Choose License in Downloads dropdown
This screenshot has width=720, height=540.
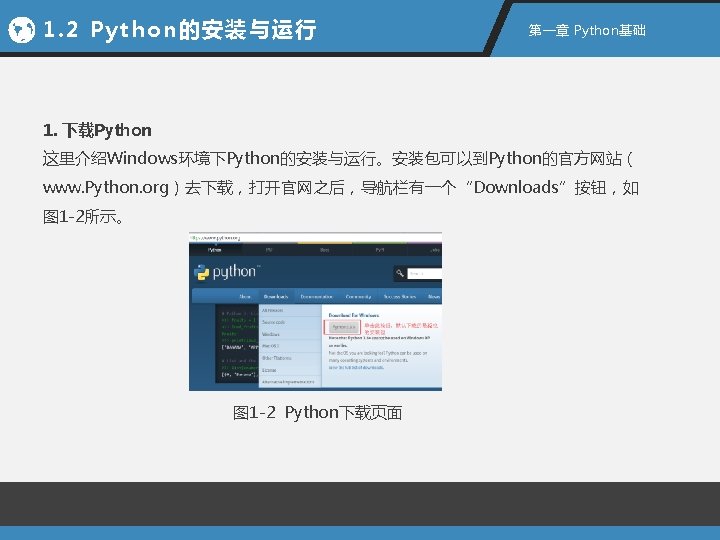(290, 370)
